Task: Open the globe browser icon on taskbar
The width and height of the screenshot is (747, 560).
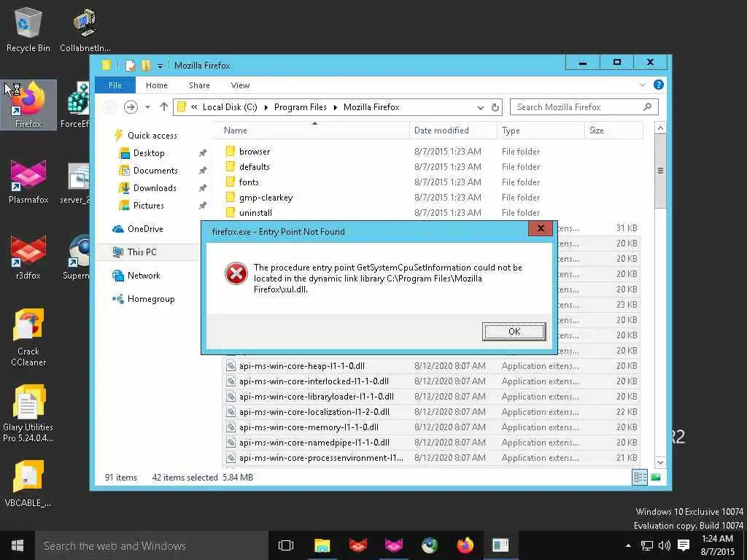Action: [429, 545]
